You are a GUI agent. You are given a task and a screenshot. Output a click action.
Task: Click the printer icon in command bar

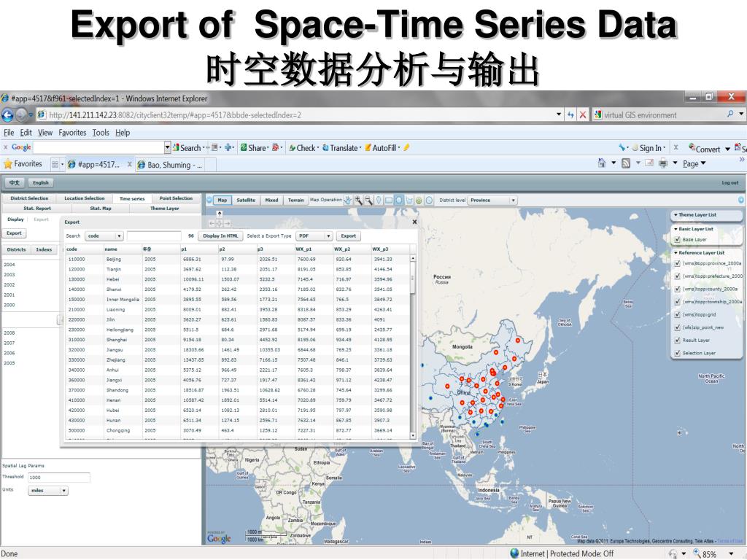click(x=662, y=163)
